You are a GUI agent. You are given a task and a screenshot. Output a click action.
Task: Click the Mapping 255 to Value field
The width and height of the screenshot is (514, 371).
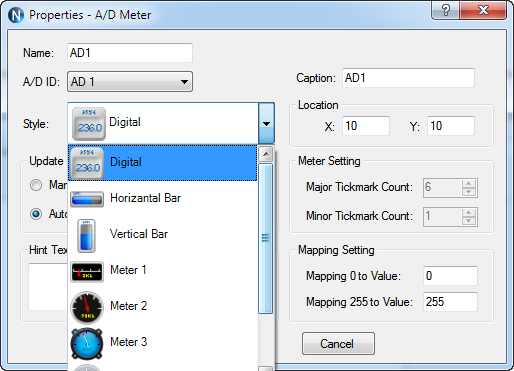[450, 302]
